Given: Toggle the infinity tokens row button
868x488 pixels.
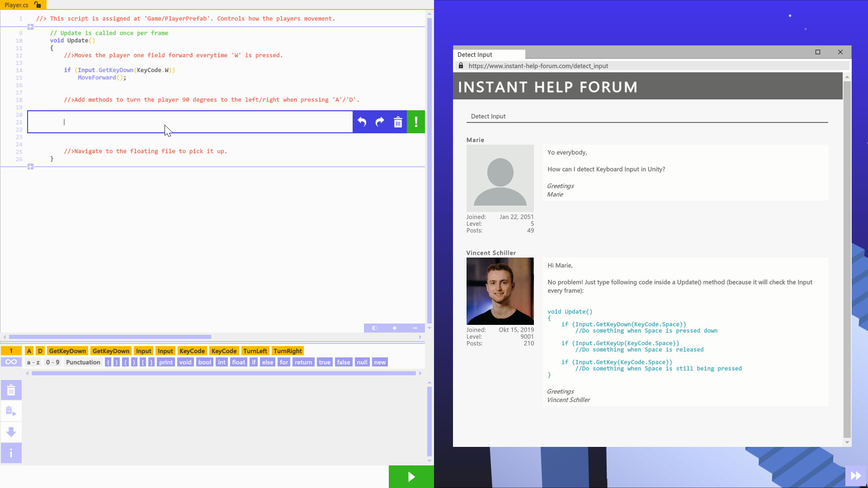Looking at the screenshot, I should [11, 362].
